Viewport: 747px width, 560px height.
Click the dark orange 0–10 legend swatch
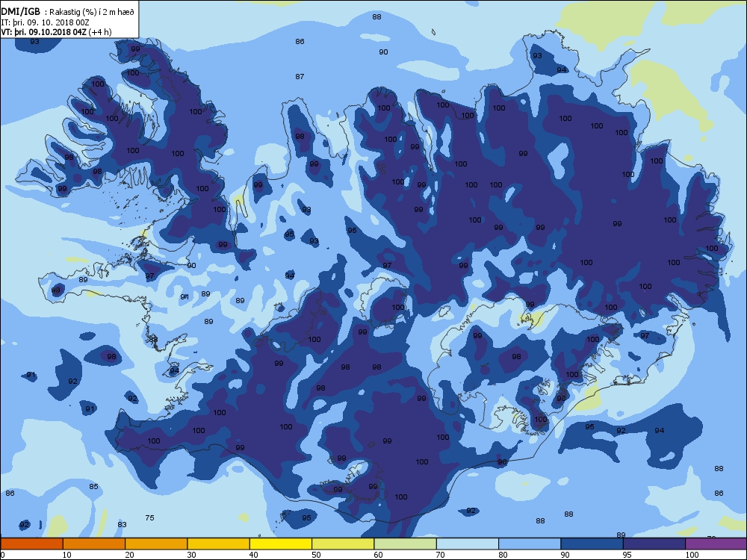(32, 544)
